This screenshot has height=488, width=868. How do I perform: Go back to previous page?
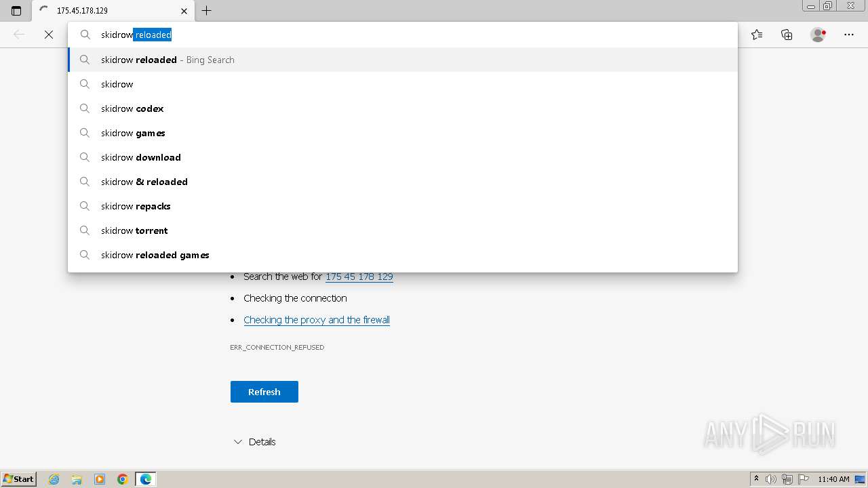pyautogui.click(x=19, y=35)
